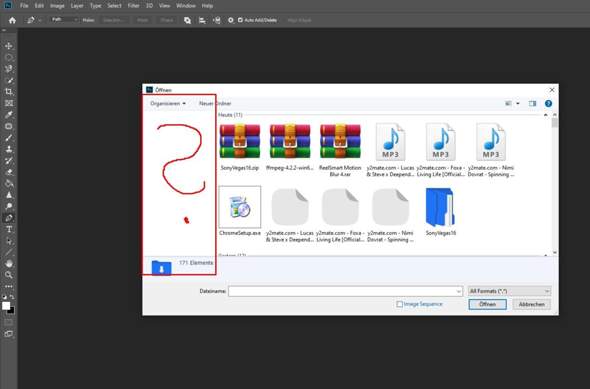
Task: Open the path operations icon
Action: [x=187, y=20]
